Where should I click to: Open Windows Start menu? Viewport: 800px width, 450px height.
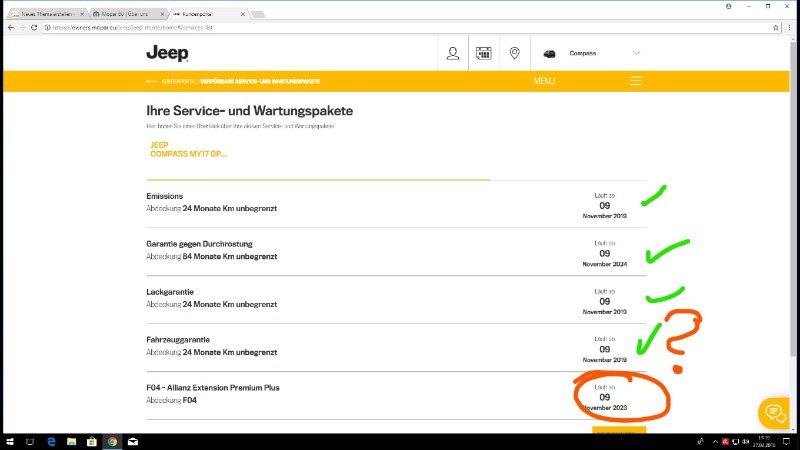pyautogui.click(x=7, y=441)
